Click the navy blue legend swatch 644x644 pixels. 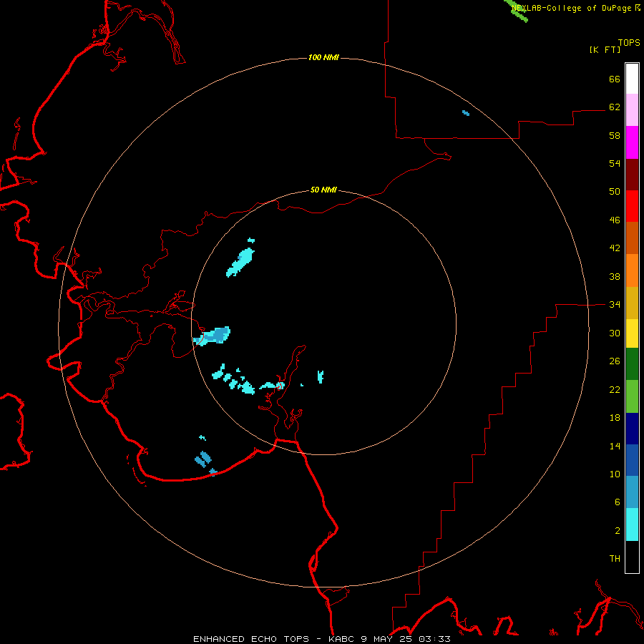[x=632, y=429]
